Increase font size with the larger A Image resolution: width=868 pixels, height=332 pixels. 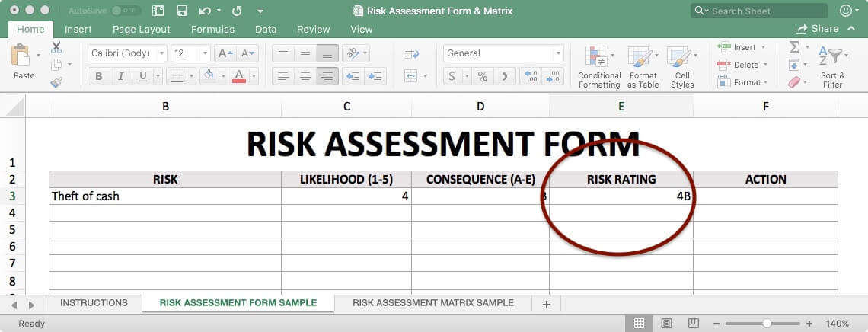225,53
